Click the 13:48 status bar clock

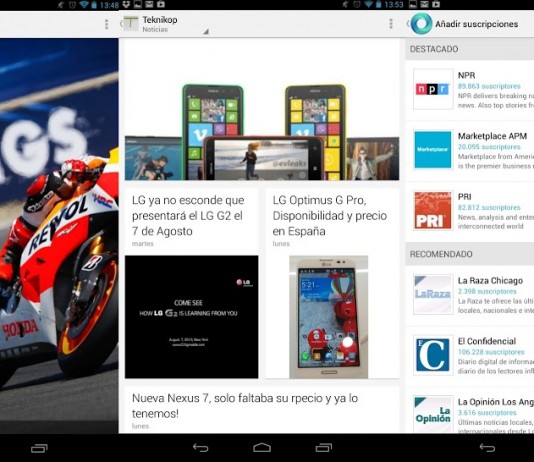(109, 5)
